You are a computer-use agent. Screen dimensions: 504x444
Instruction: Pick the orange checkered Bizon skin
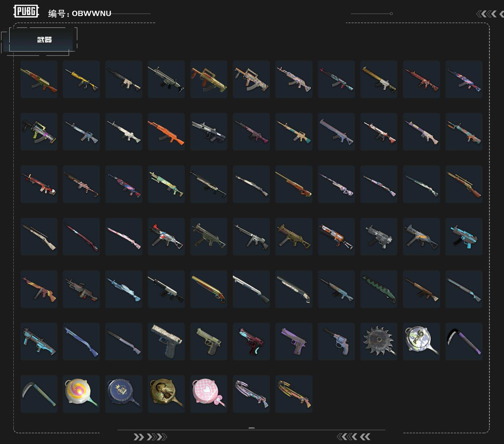coord(336,237)
